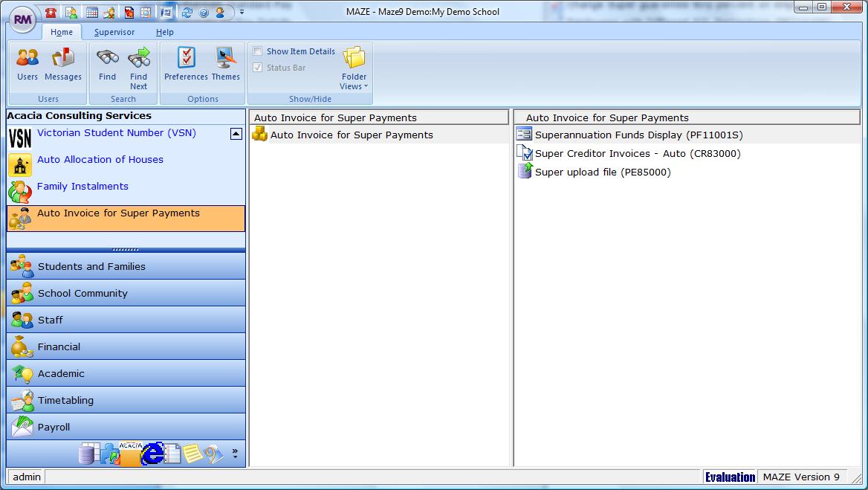The image size is (868, 490).
Task: Click the Acacia Consulting Services heading
Action: pyautogui.click(x=80, y=116)
